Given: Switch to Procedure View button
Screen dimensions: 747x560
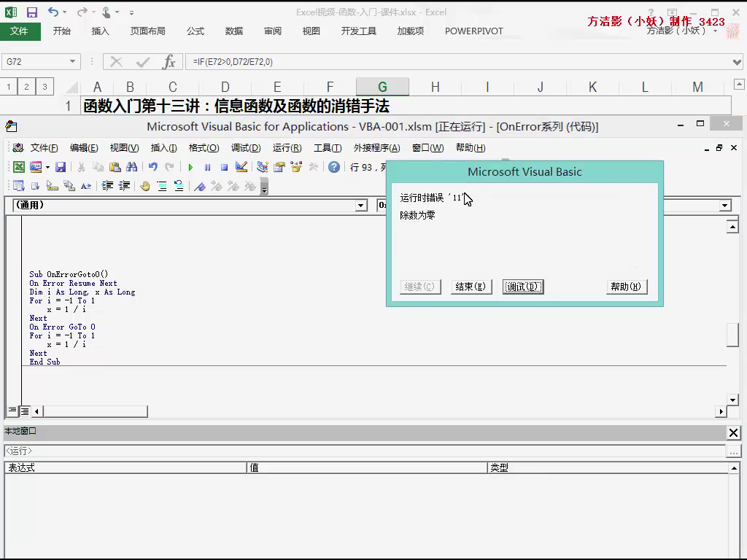Looking at the screenshot, I should [x=12, y=411].
